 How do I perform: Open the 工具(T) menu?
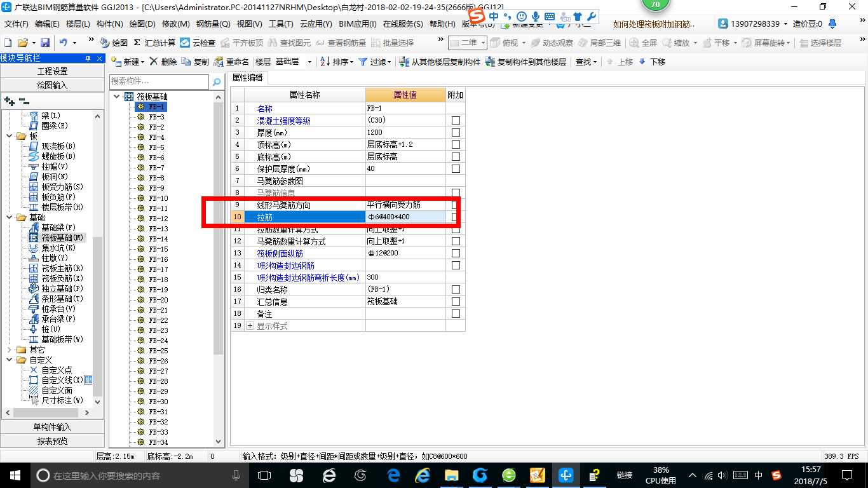coord(281,24)
